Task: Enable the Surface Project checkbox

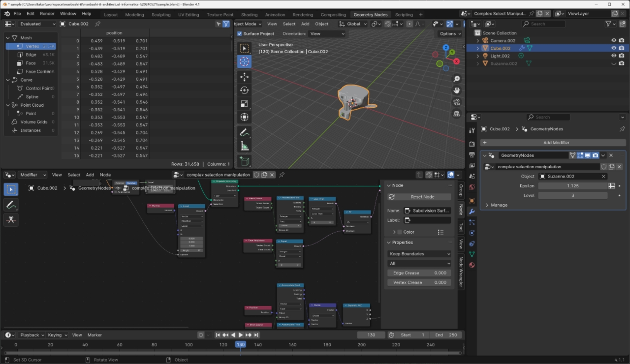Action: (240, 33)
